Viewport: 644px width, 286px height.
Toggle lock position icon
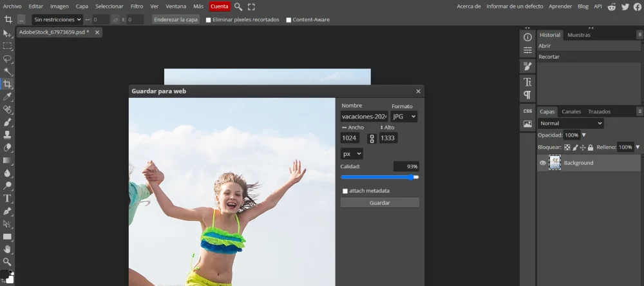tap(582, 147)
